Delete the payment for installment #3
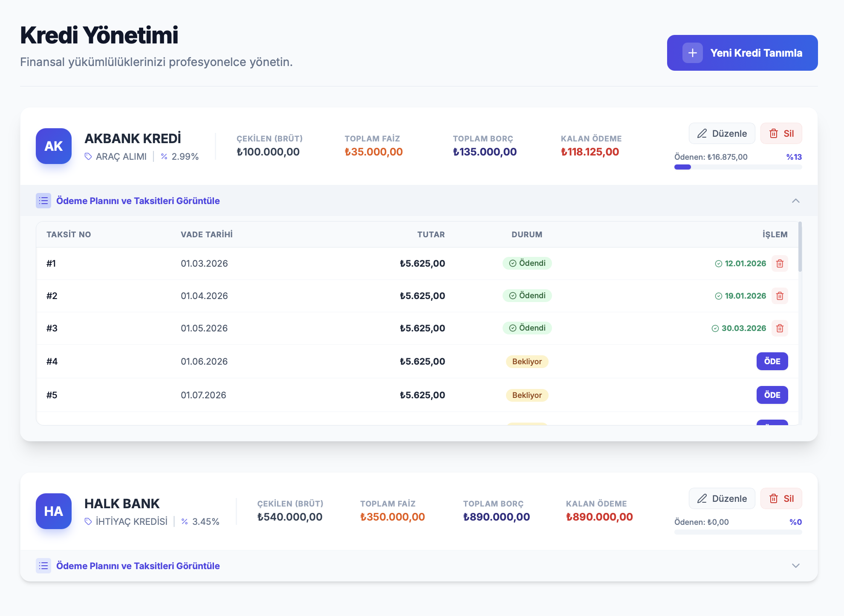This screenshot has height=616, width=844. click(x=780, y=328)
